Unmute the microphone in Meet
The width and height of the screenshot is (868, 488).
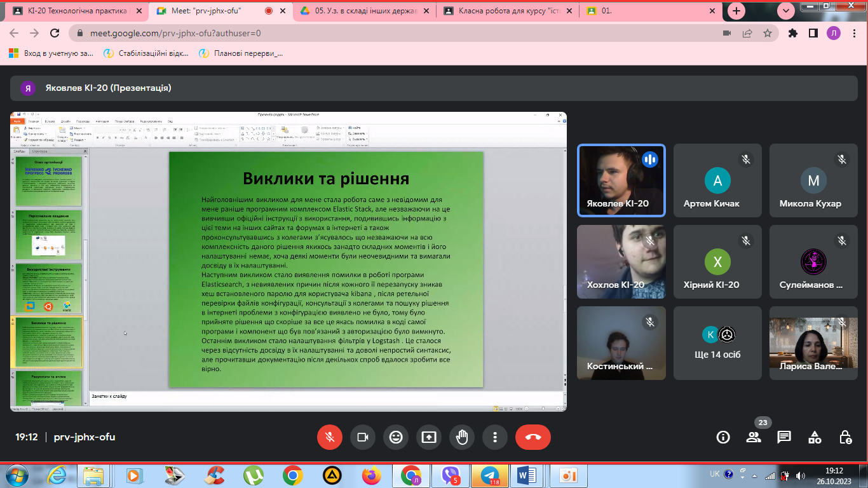coord(330,437)
